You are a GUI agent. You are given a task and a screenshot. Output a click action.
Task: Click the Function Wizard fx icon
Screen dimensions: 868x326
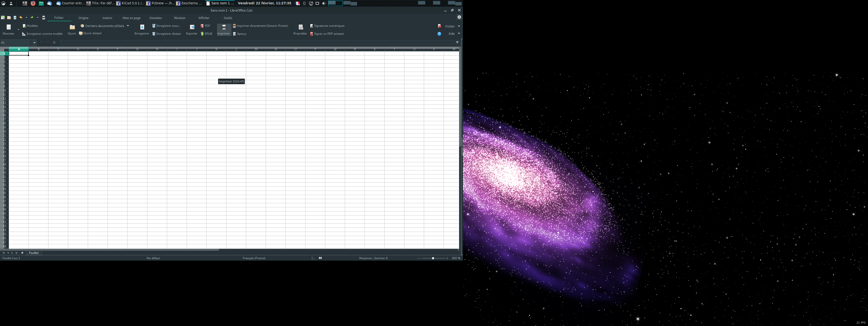[42, 42]
